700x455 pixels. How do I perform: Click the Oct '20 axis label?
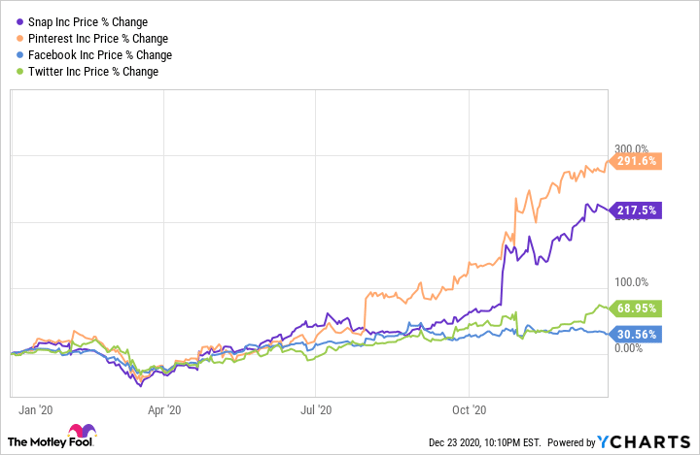pos(468,410)
